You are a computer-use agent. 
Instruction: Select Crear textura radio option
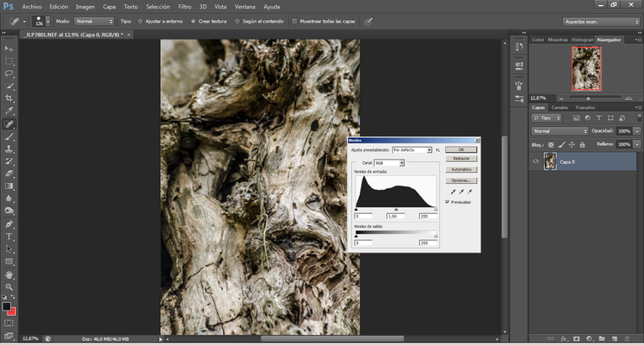click(x=193, y=21)
